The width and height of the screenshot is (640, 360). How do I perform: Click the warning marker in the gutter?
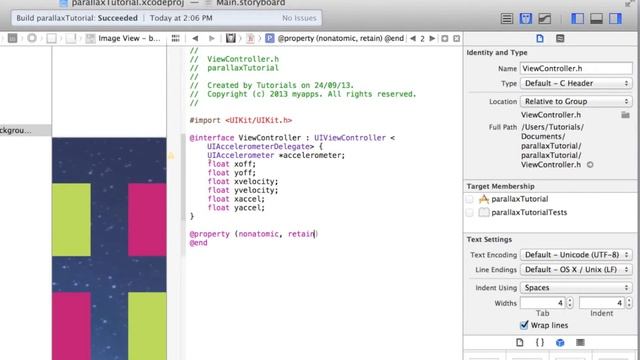(x=171, y=156)
